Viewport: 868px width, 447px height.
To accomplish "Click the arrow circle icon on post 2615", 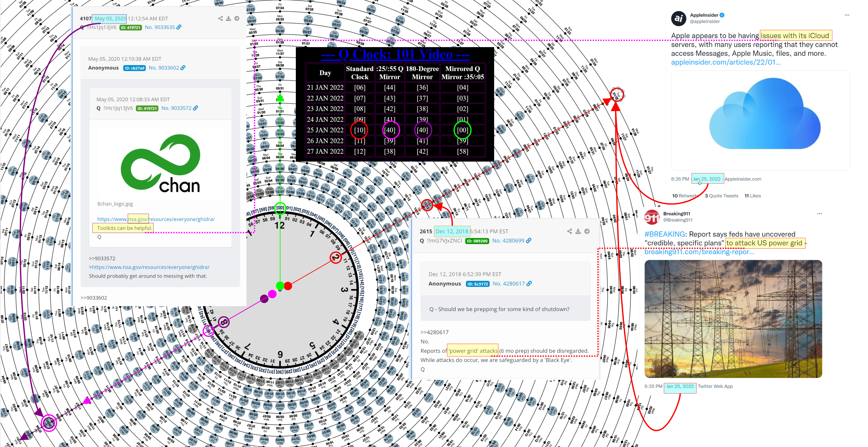I will coord(587,231).
